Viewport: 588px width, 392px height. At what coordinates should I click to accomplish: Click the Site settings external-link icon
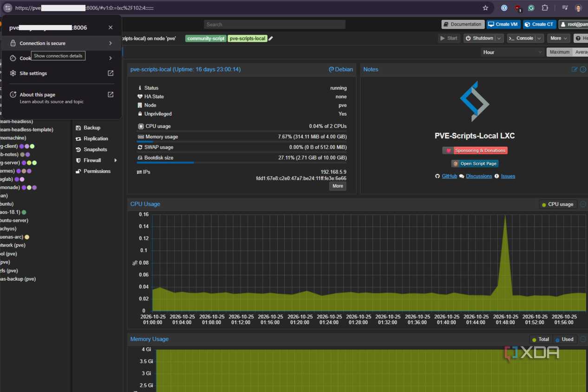111,73
